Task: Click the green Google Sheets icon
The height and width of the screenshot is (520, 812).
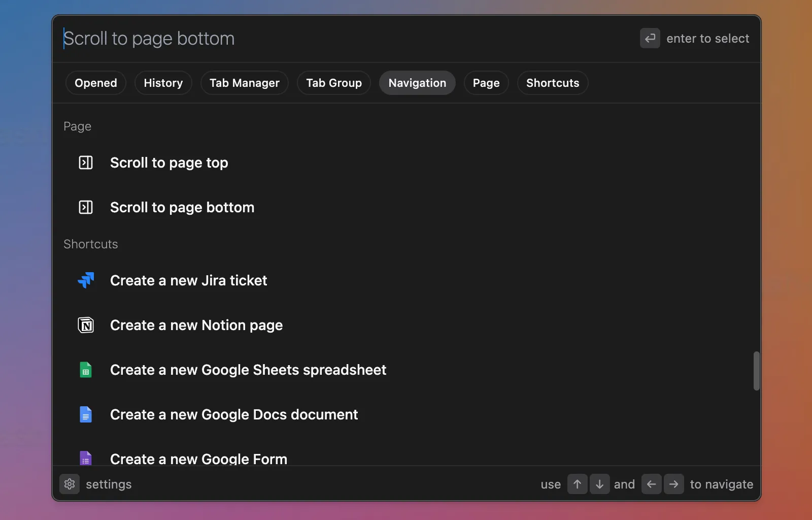Action: click(86, 370)
